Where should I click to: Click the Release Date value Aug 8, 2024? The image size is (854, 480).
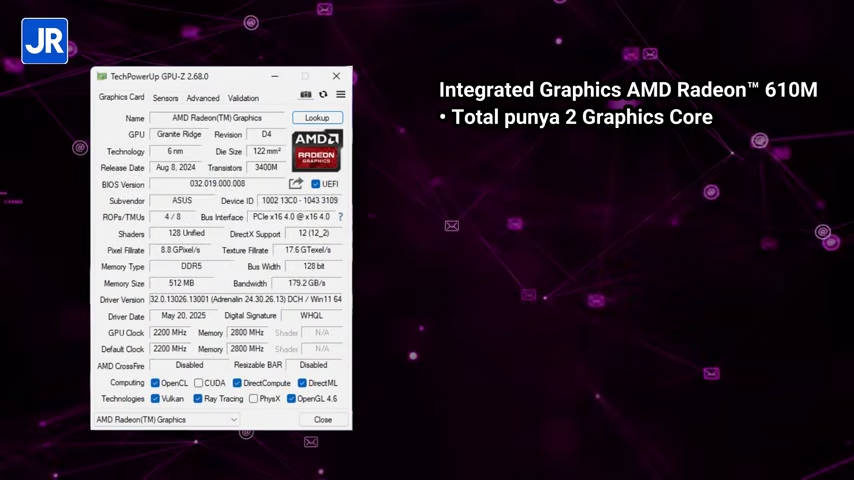175,167
